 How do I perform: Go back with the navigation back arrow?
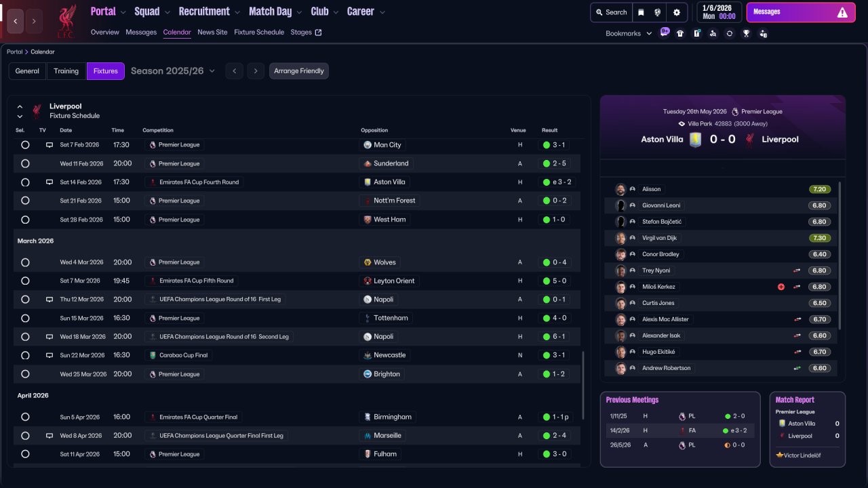pyautogui.click(x=16, y=21)
